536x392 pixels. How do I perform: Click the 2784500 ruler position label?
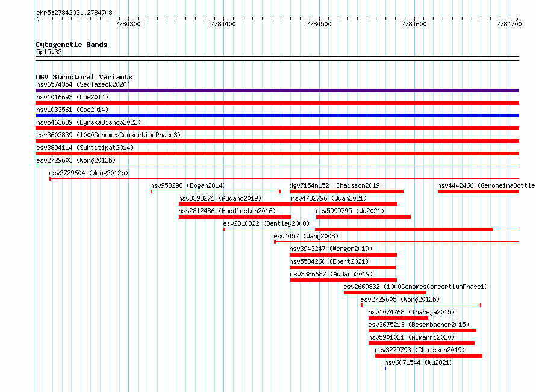319,24
